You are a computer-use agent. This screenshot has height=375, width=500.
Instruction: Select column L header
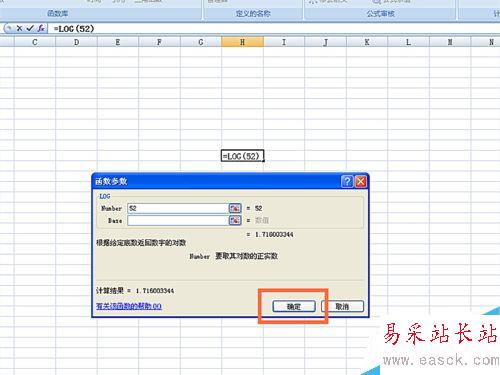pyautogui.click(x=408, y=42)
